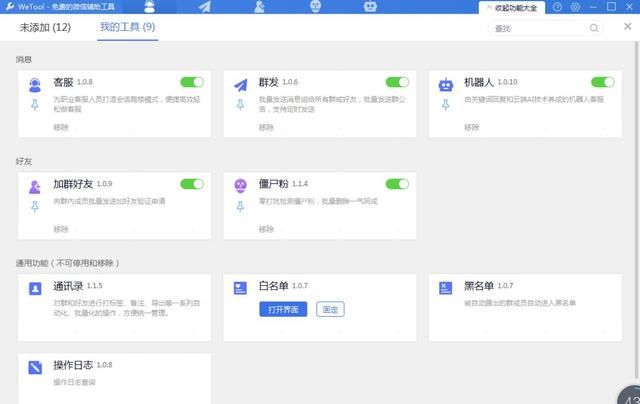Select the 操作日志 1.0.8 title text

pos(82,365)
